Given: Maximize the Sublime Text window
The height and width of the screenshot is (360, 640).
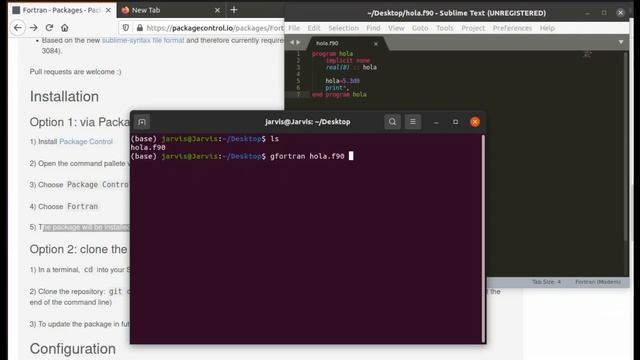Looking at the screenshot, I should pyautogui.click(x=604, y=13).
